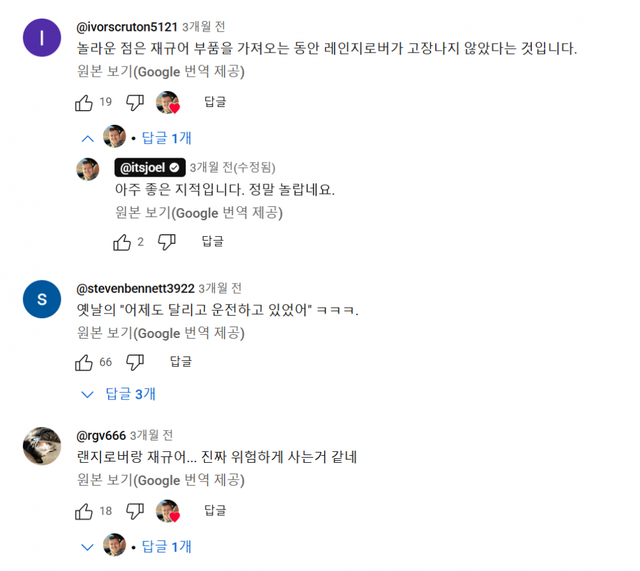Screen dimensions: 640x571
Task: Like the comment by @stevenbennett3922
Action: click(85, 362)
